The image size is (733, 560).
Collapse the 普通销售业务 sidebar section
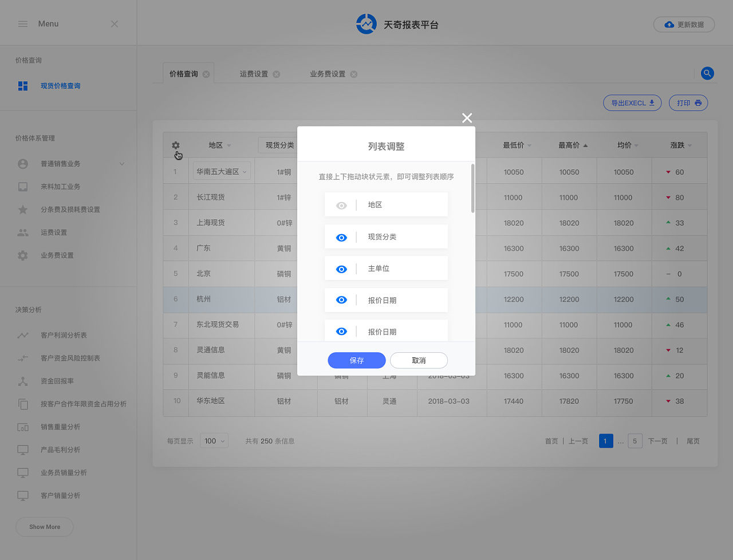(121, 163)
